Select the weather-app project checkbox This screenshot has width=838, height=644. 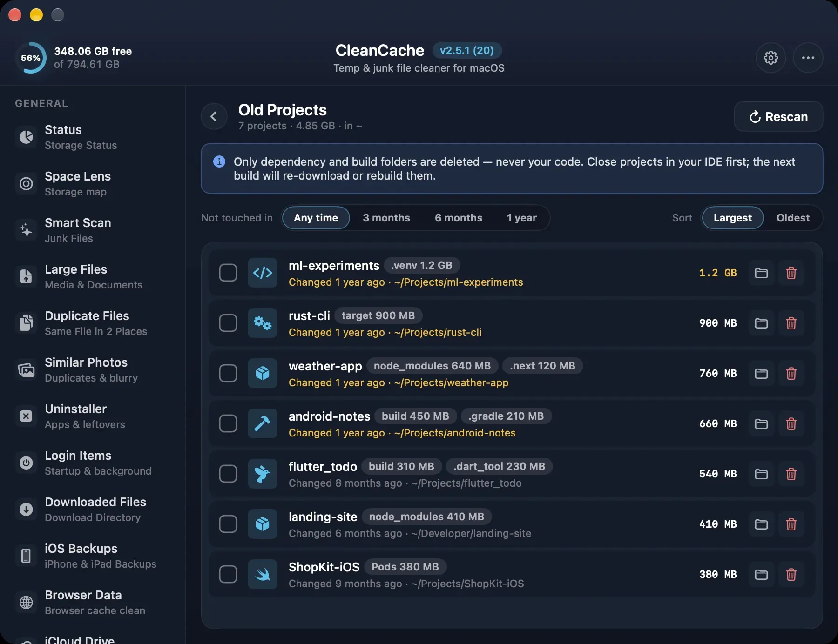tap(228, 373)
